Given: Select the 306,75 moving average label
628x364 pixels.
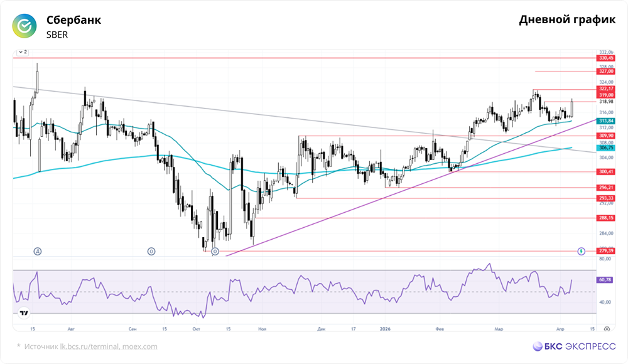Looking at the screenshot, I should [x=606, y=147].
